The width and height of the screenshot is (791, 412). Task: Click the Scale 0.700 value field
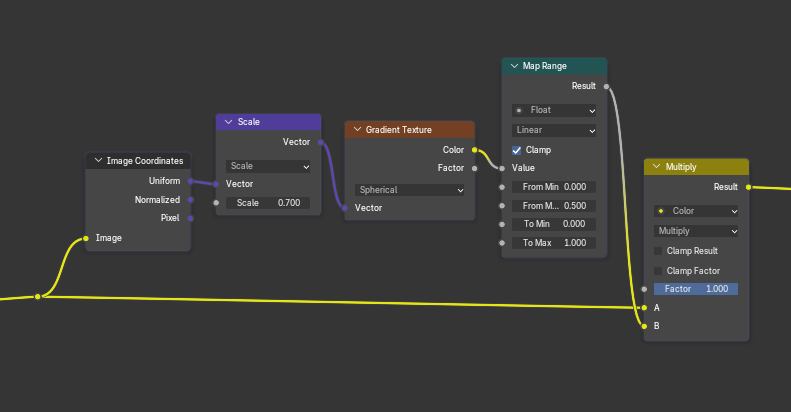tap(268, 203)
